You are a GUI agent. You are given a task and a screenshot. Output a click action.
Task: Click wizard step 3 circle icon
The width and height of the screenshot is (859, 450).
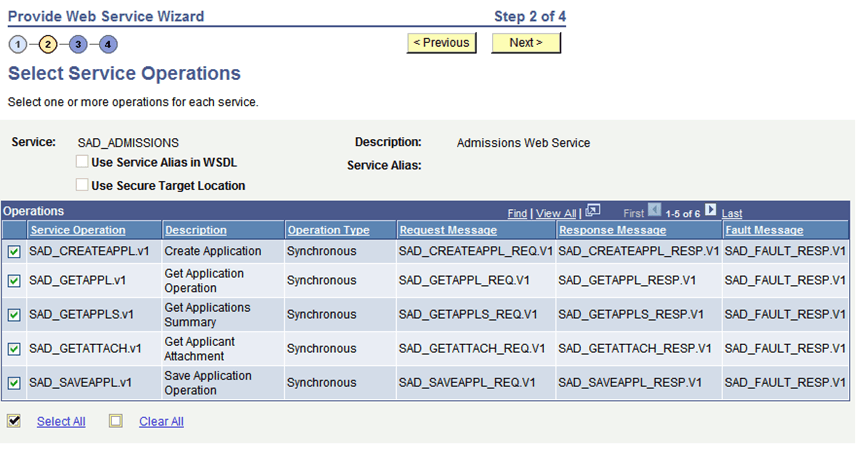point(79,44)
